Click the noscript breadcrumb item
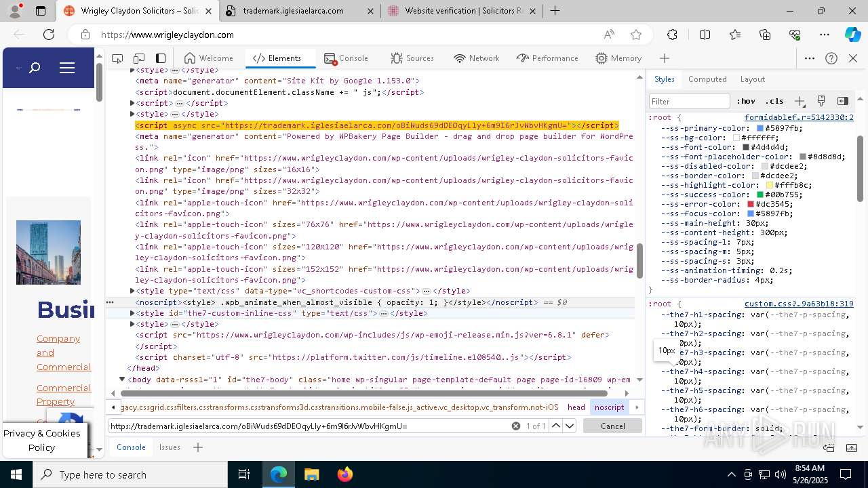 [x=609, y=407]
